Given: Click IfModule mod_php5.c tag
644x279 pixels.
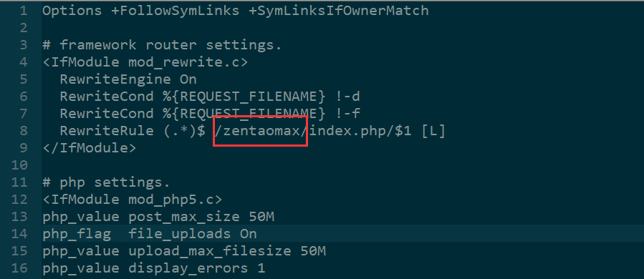Looking at the screenshot, I should pos(133,200).
